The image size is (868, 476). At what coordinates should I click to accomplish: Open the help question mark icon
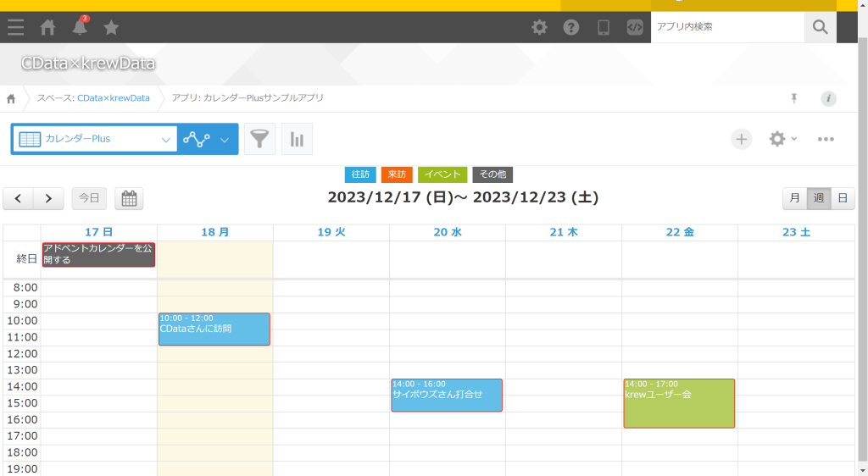pos(571,27)
